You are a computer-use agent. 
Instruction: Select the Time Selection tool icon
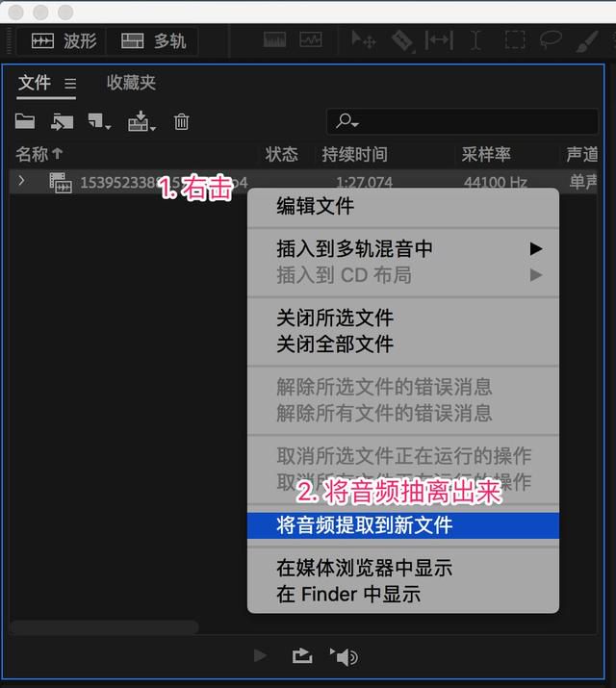475,40
